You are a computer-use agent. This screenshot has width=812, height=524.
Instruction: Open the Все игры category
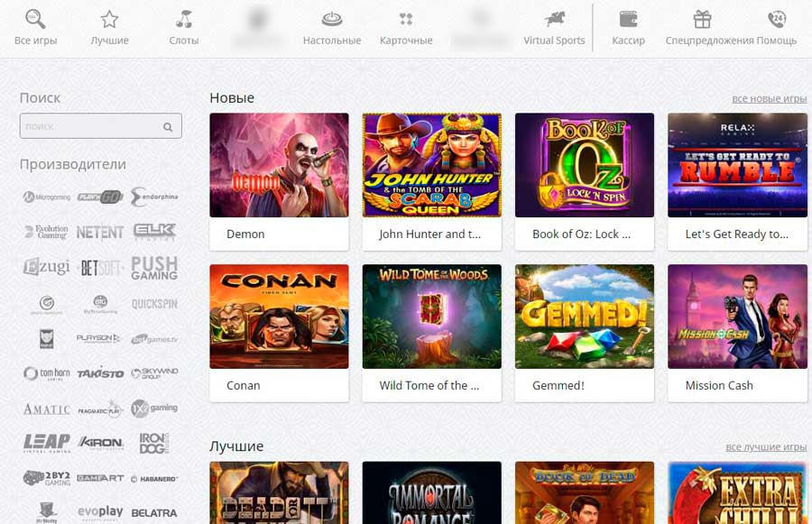click(36, 28)
